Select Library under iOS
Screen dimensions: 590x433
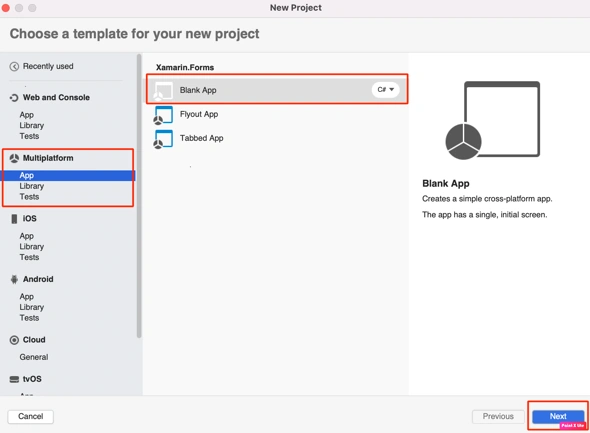32,246
